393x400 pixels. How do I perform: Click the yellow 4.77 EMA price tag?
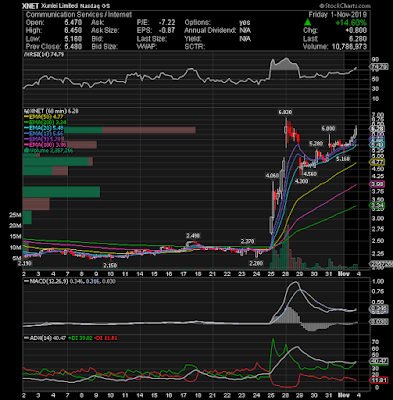coord(377,162)
